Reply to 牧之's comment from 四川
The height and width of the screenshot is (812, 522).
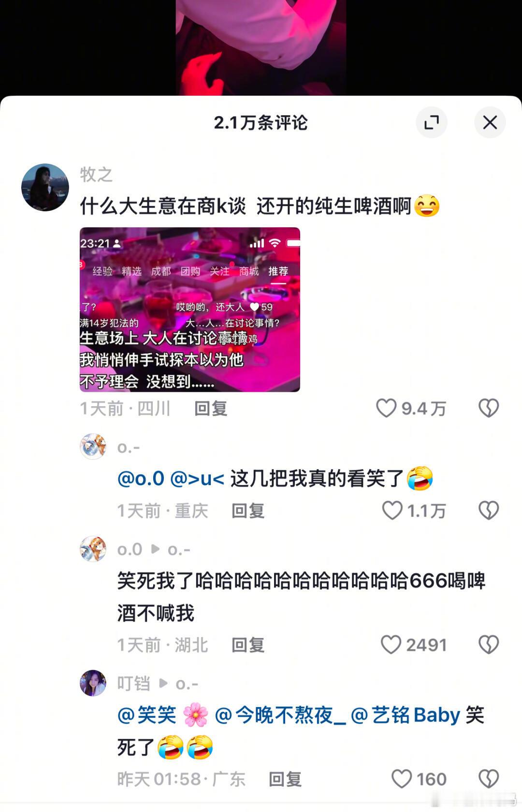[x=211, y=409]
